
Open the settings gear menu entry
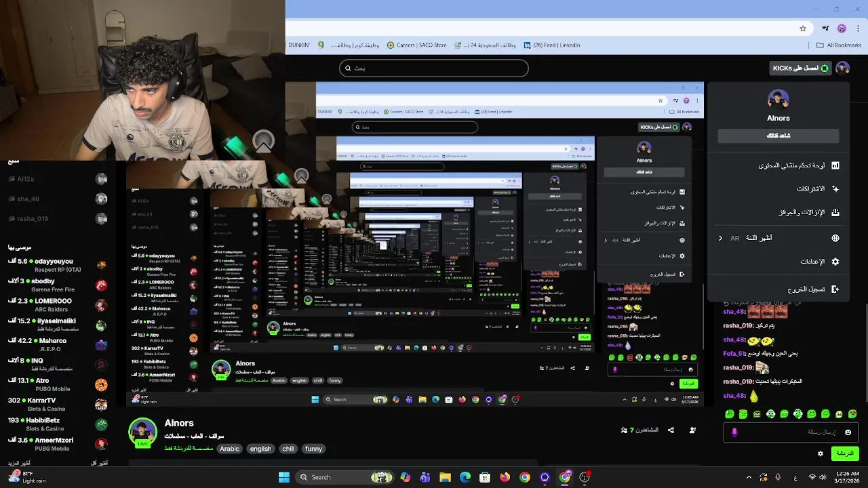pyautogui.click(x=778, y=262)
